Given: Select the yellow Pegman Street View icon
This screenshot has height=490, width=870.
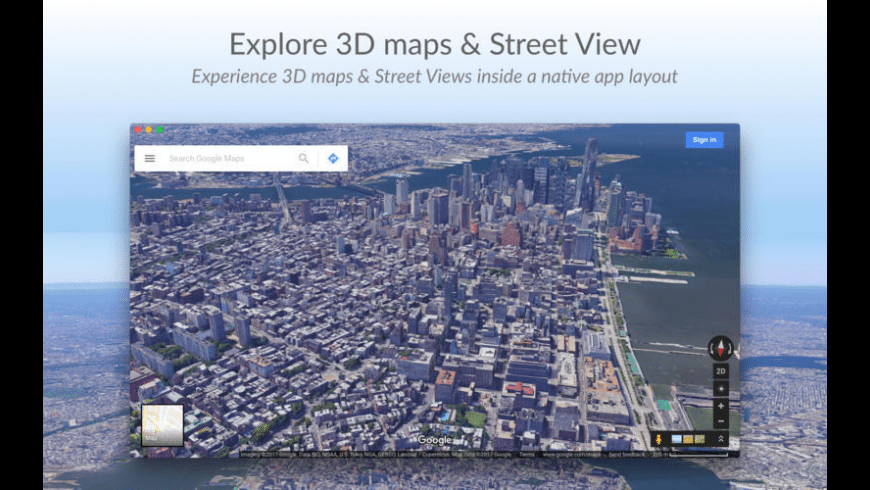Looking at the screenshot, I should (x=659, y=440).
